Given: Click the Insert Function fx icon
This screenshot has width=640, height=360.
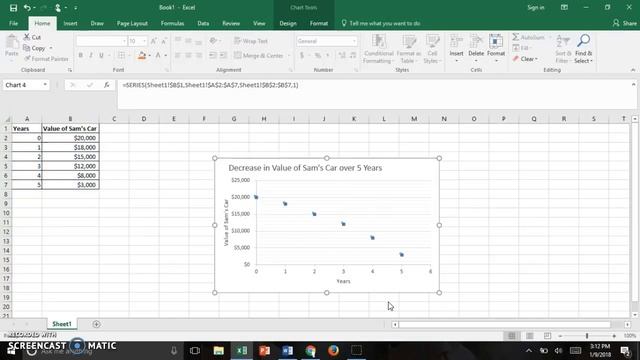Looking at the screenshot, I should 107,85.
